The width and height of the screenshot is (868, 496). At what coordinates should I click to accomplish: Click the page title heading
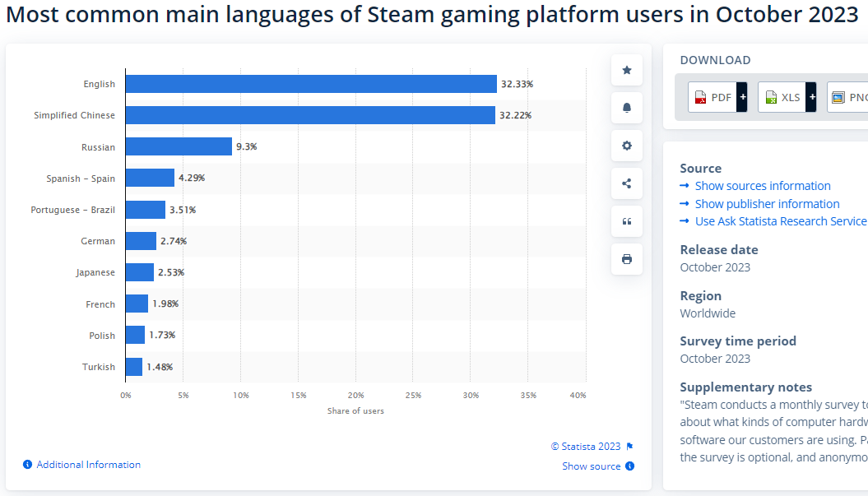[432, 14]
